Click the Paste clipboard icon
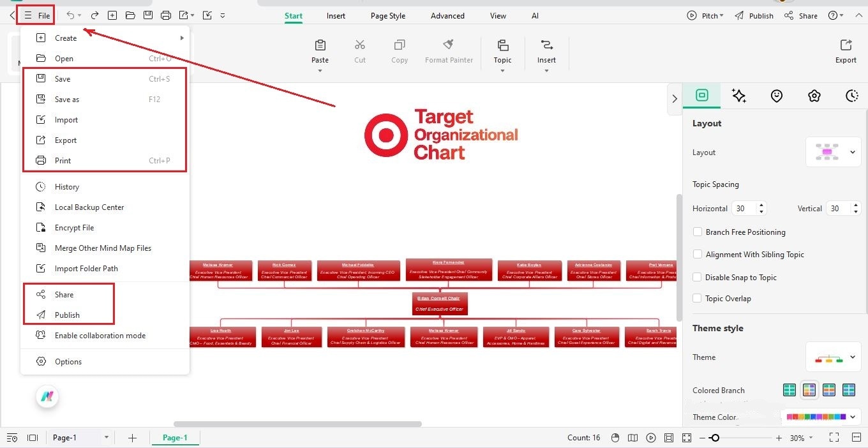Image resolution: width=868 pixels, height=448 pixels. point(320,45)
